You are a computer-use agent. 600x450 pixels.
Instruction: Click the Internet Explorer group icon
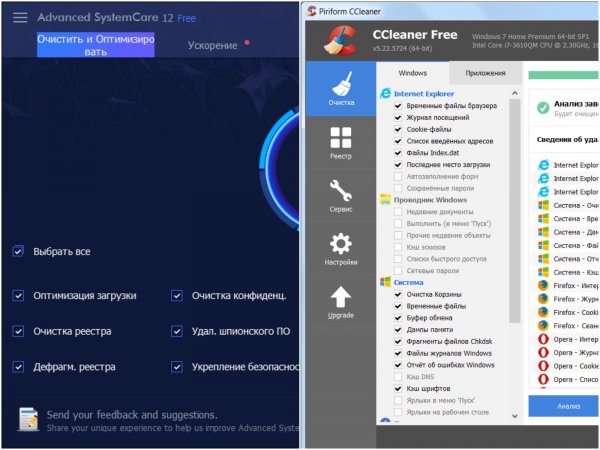[385, 93]
